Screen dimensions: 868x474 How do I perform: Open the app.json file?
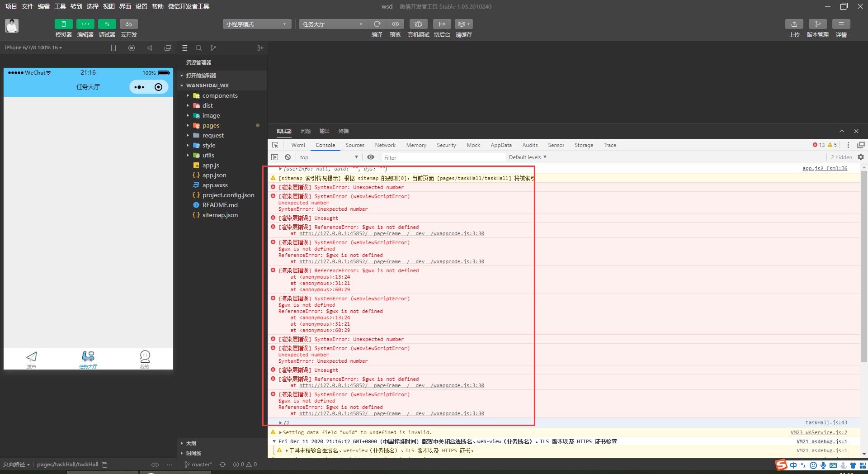coord(214,175)
